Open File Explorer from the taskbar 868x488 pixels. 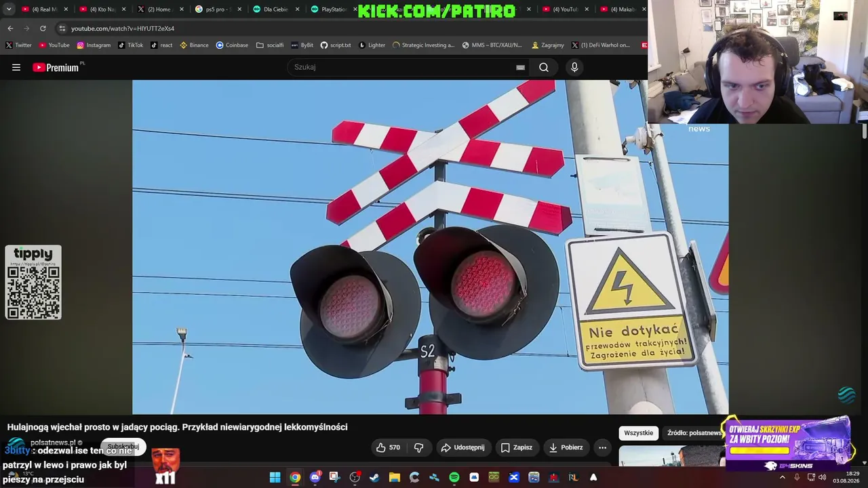[395, 478]
